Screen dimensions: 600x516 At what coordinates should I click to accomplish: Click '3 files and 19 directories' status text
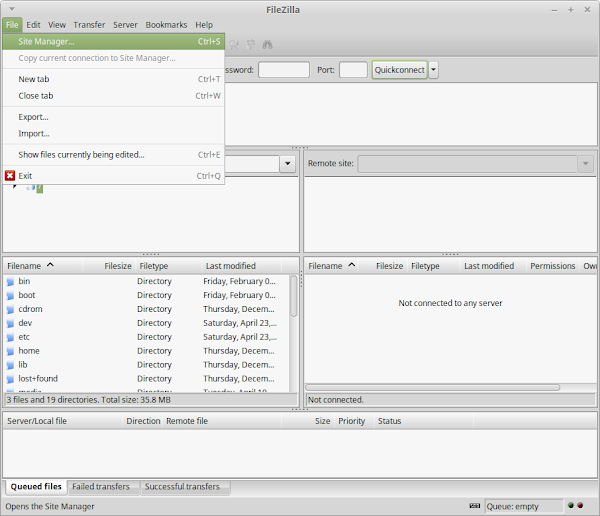[x=89, y=400]
